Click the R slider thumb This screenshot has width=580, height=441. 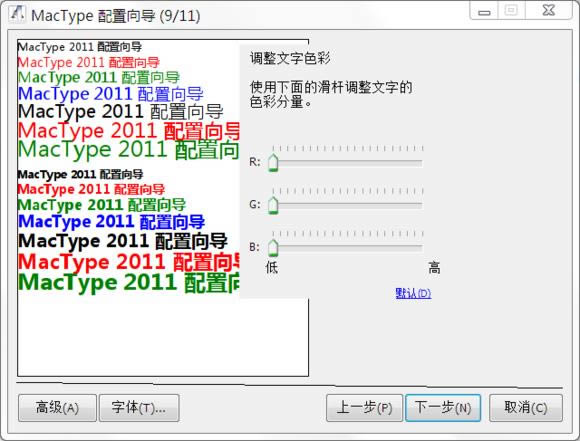pyautogui.click(x=273, y=163)
